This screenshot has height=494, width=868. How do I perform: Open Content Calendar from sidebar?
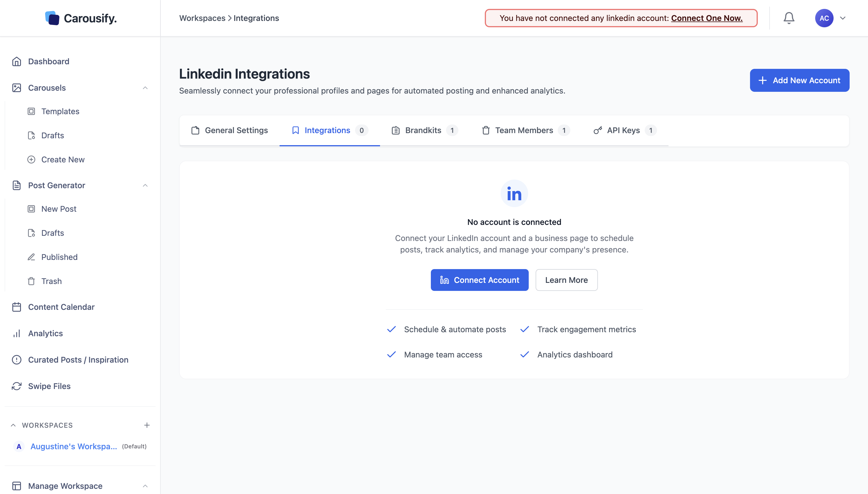tap(61, 307)
